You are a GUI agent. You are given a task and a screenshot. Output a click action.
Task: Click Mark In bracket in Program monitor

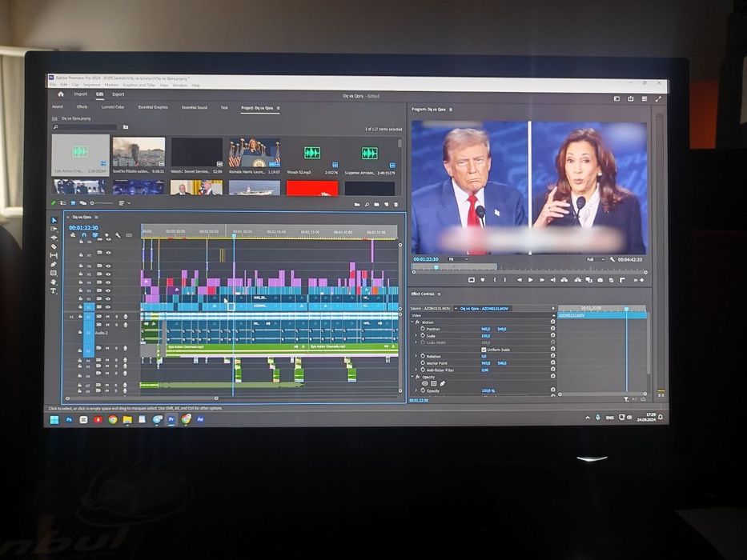click(495, 280)
